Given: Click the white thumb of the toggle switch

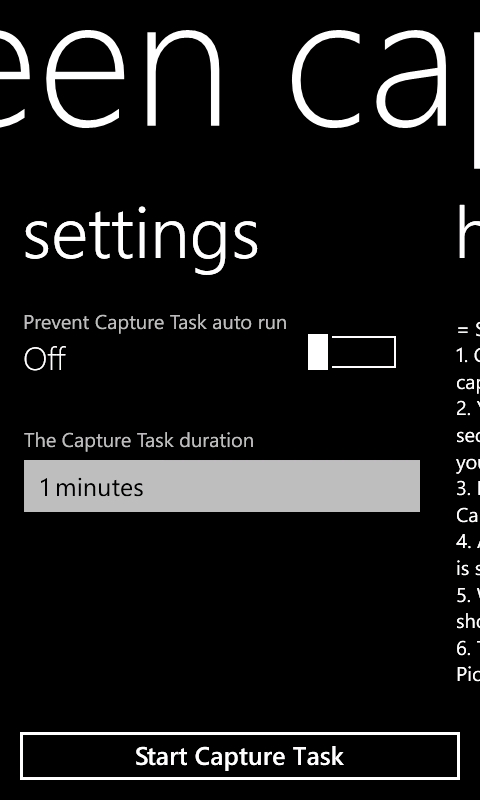Looking at the screenshot, I should [318, 353].
